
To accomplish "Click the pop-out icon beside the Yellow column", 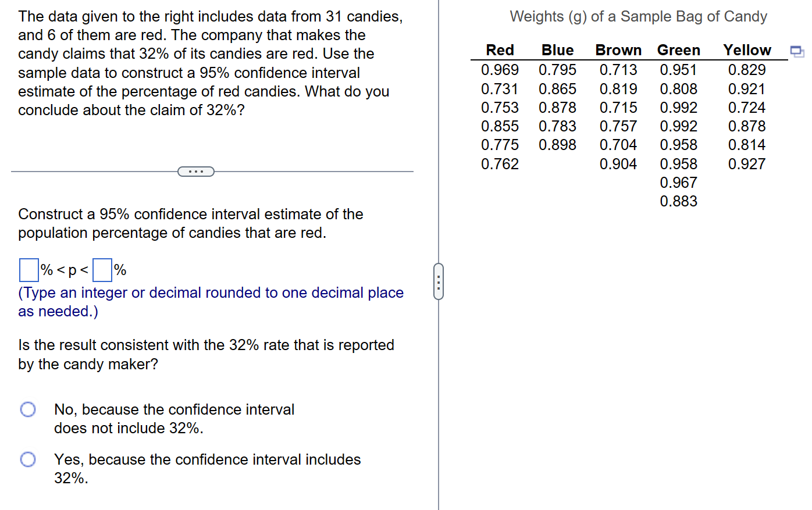I will click(797, 52).
